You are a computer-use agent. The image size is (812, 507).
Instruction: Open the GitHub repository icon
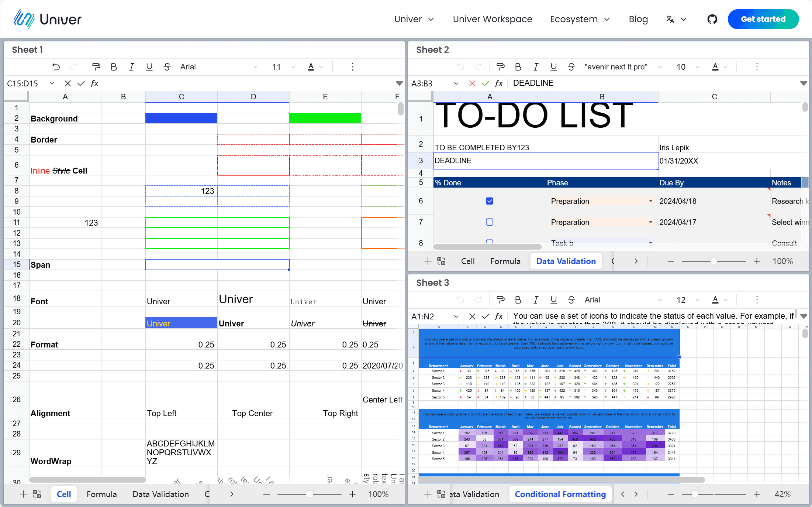pyautogui.click(x=712, y=19)
